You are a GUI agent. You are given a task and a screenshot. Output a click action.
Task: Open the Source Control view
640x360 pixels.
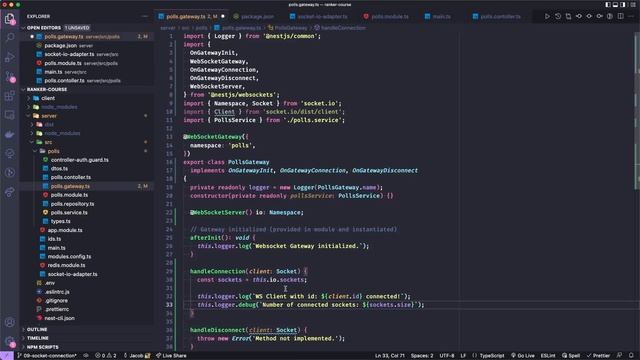pyautogui.click(x=9, y=76)
